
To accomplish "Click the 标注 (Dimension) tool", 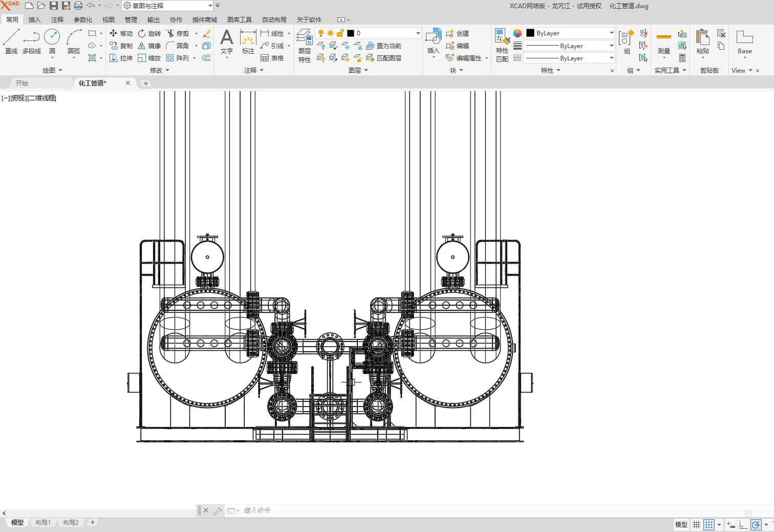I will coord(248,41).
